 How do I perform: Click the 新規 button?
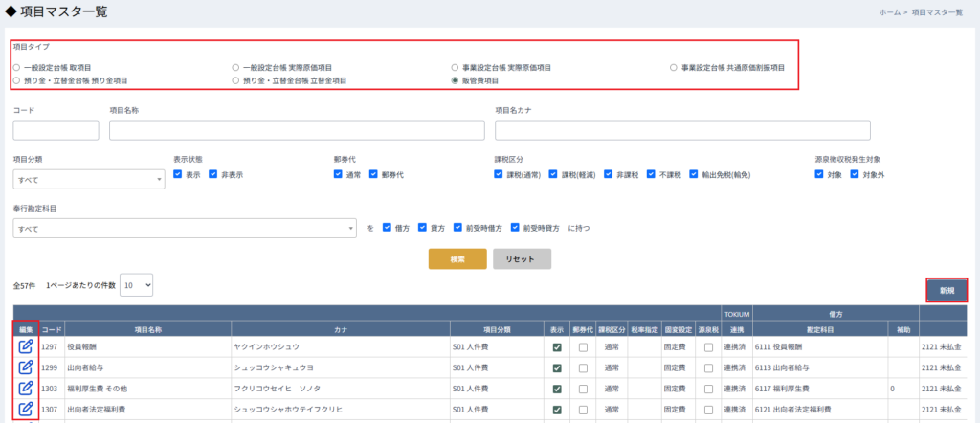[946, 290]
